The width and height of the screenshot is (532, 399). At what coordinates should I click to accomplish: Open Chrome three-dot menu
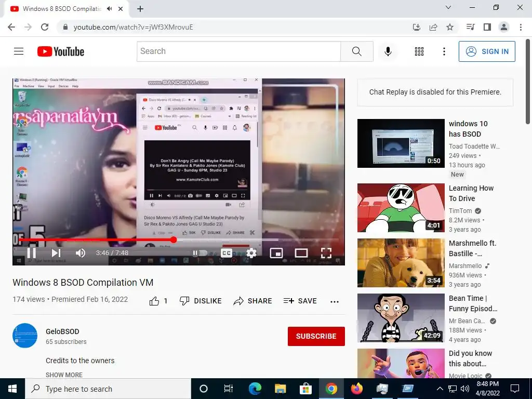[521, 27]
